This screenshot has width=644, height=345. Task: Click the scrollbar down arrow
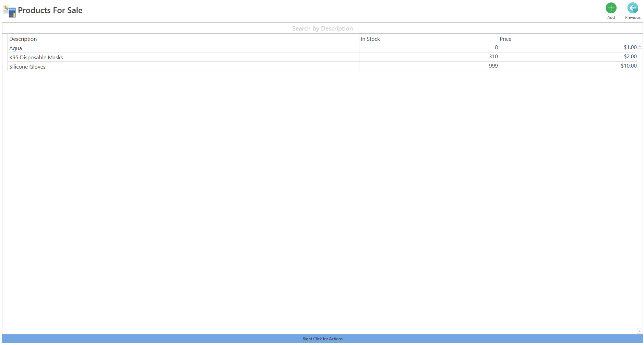640,331
